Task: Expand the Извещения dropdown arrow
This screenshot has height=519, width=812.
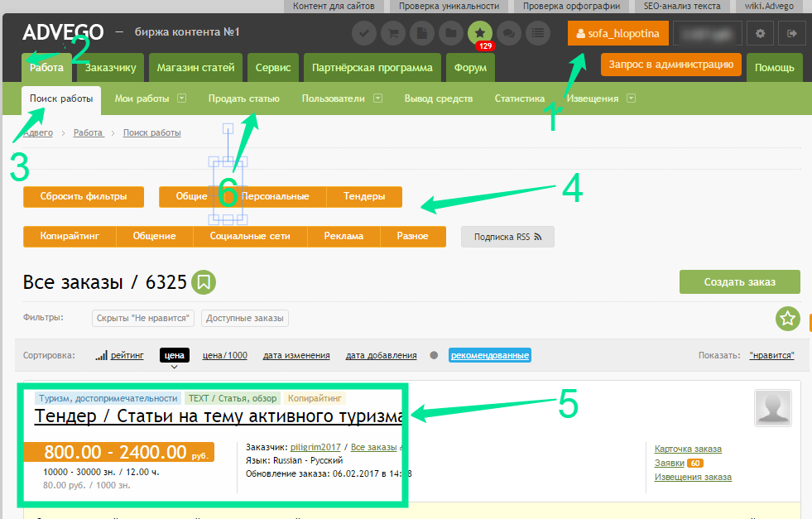Action: point(632,99)
